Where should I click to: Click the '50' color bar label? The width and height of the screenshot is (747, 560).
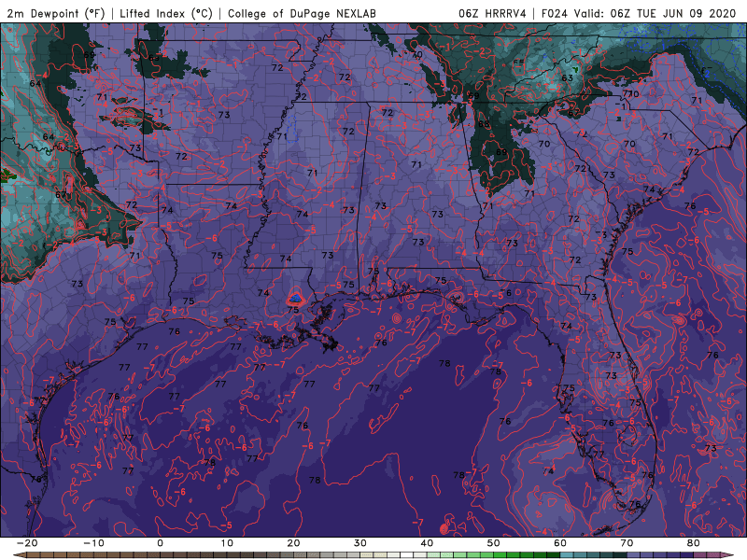(494, 543)
